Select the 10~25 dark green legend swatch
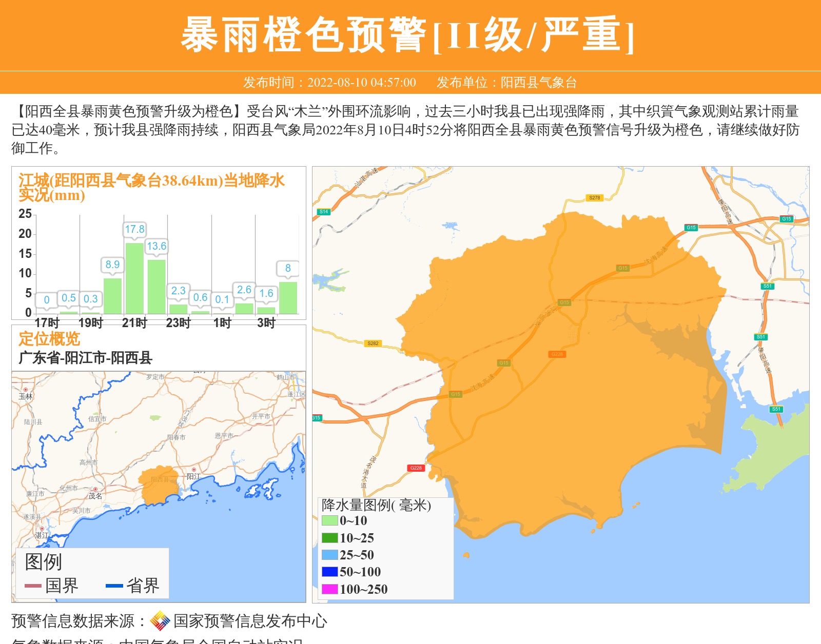Screen dimensions: 821x644 [329, 538]
